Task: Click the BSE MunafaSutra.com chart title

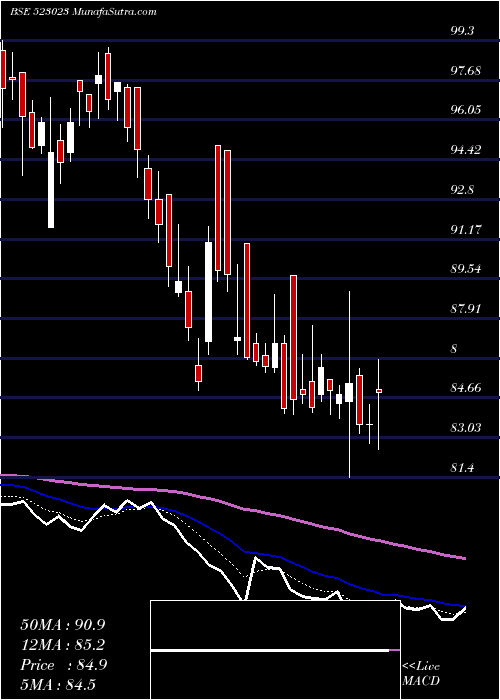Action: (x=83, y=12)
